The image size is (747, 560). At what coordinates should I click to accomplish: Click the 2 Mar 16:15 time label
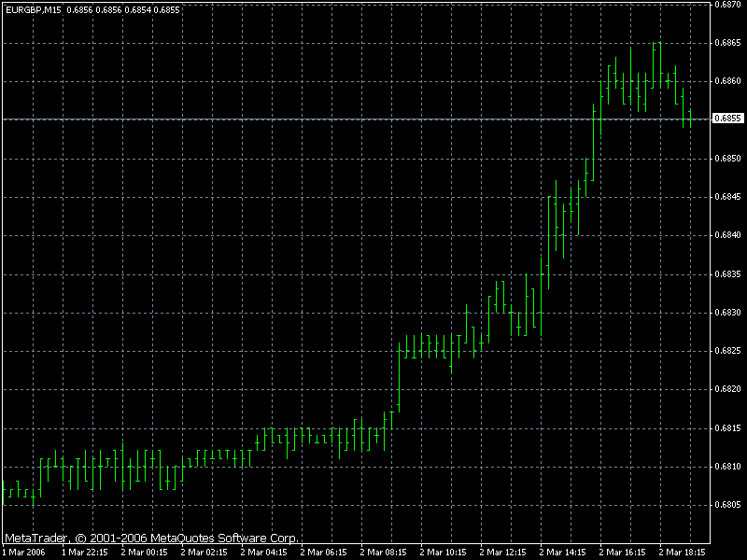coord(622,553)
